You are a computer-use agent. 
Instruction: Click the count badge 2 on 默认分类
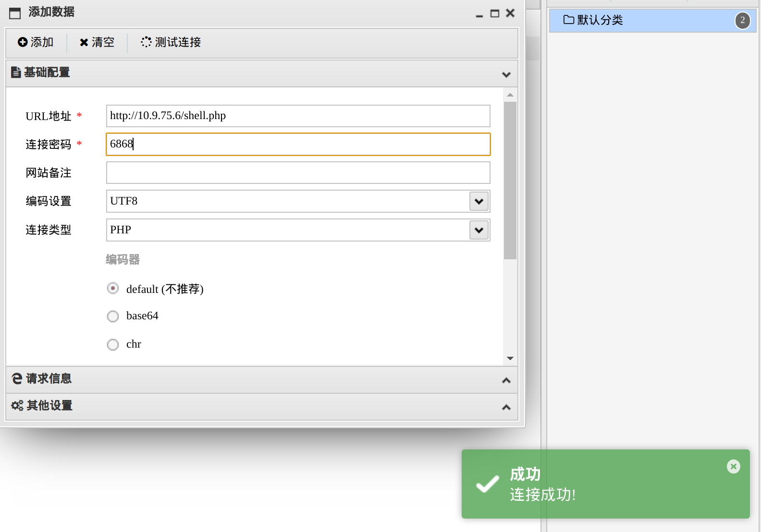743,20
